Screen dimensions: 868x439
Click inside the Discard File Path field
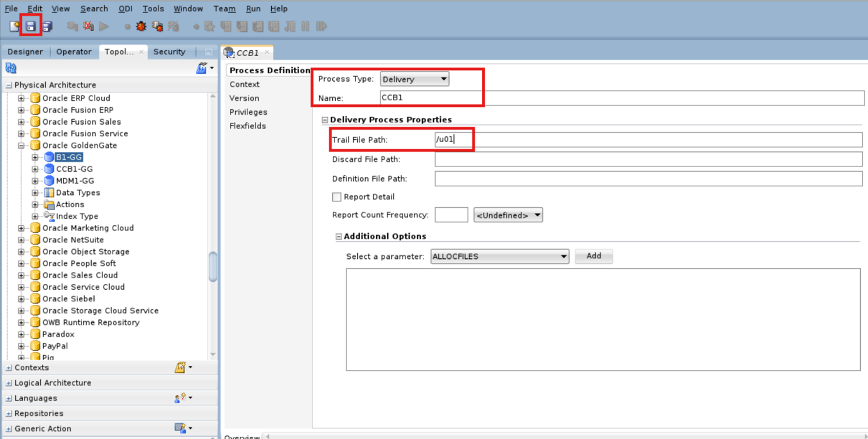click(566, 159)
